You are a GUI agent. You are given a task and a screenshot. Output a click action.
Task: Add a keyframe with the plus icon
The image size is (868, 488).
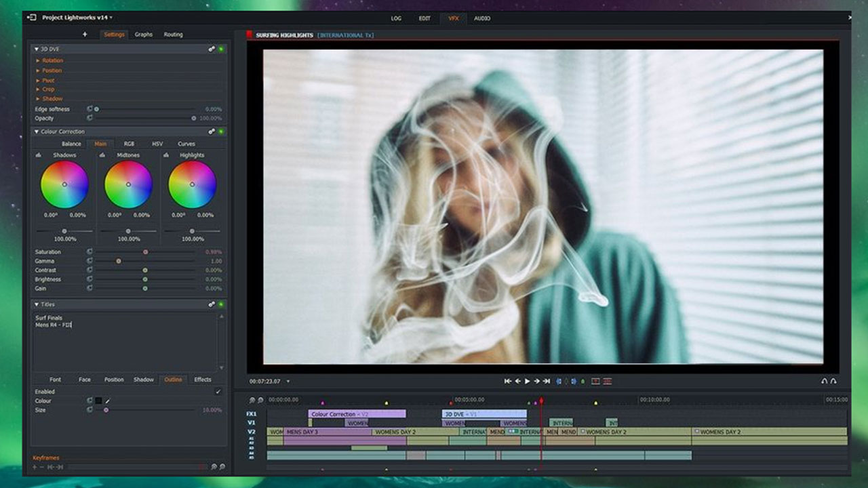pyautogui.click(x=34, y=466)
